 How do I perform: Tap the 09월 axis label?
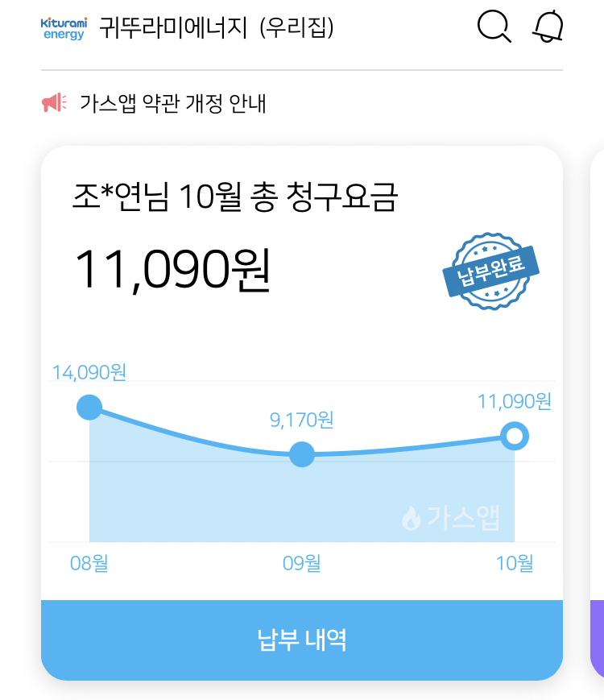point(301,563)
